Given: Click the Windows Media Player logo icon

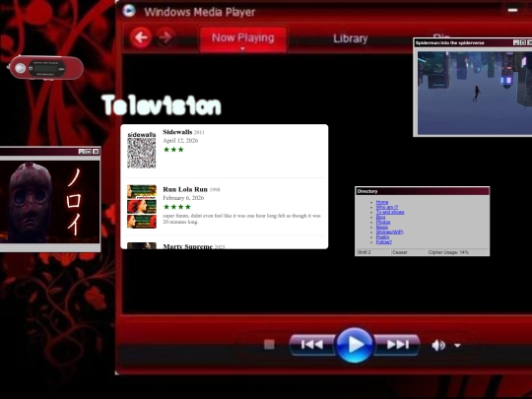Looking at the screenshot, I should coord(129,11).
